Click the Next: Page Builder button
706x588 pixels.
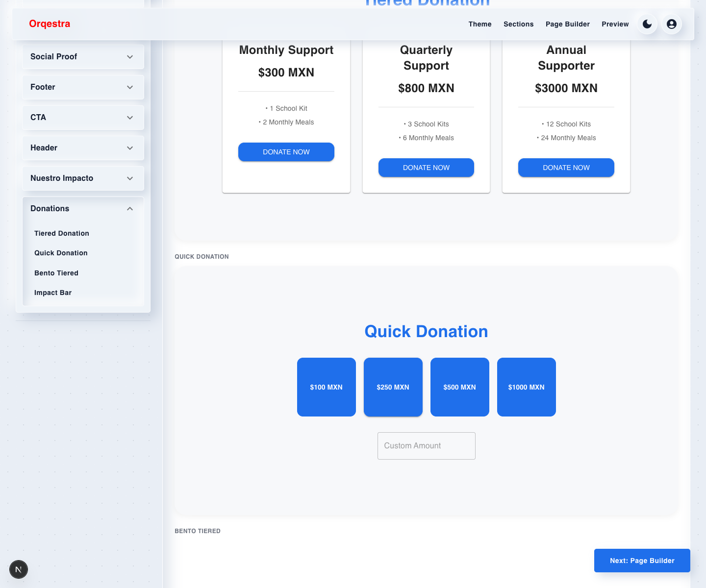642,561
